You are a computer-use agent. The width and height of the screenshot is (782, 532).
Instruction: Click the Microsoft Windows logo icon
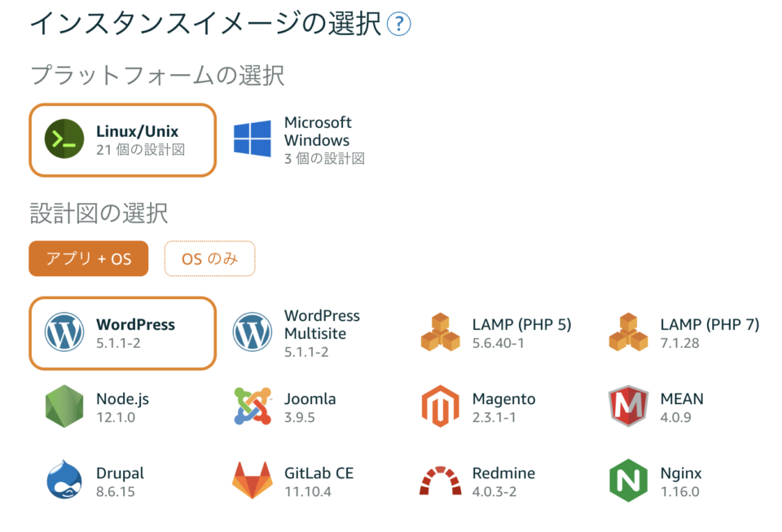pos(253,138)
